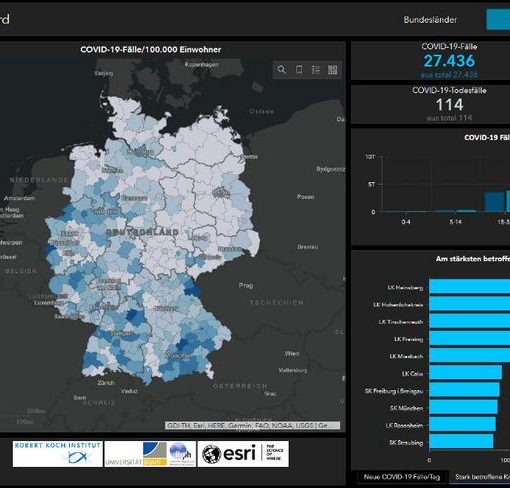
Task: Switch to Neue COVID-19 Fälle/Tag tab
Action: [402, 477]
